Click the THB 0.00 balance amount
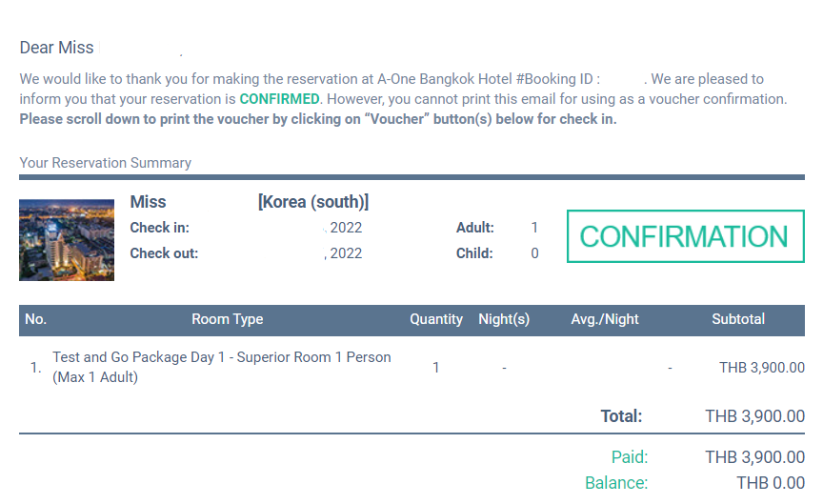Image resolution: width=823 pixels, height=504 pixels. click(x=771, y=483)
